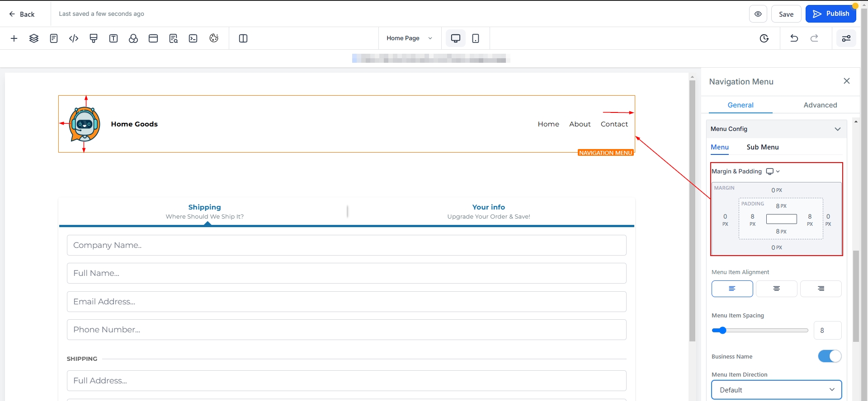The width and height of the screenshot is (868, 401).
Task: Click the split columns layout icon
Action: [243, 38]
